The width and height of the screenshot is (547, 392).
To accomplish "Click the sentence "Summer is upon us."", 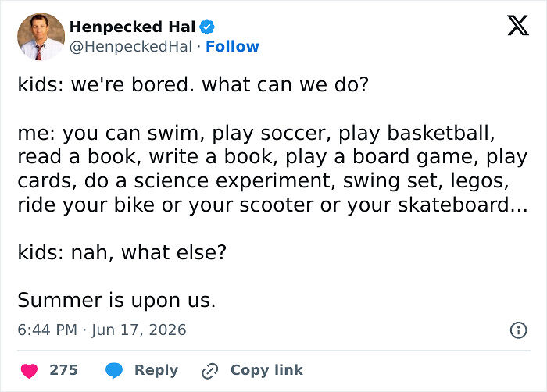I will pyautogui.click(x=116, y=300).
